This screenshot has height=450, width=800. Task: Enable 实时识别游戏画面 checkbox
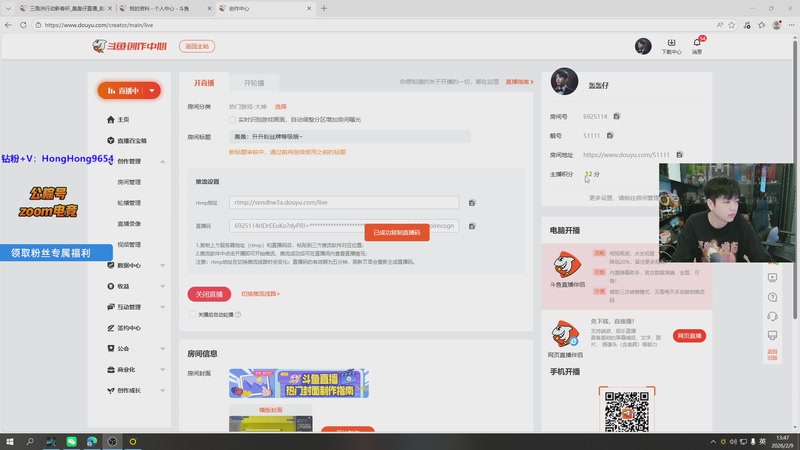coord(233,119)
